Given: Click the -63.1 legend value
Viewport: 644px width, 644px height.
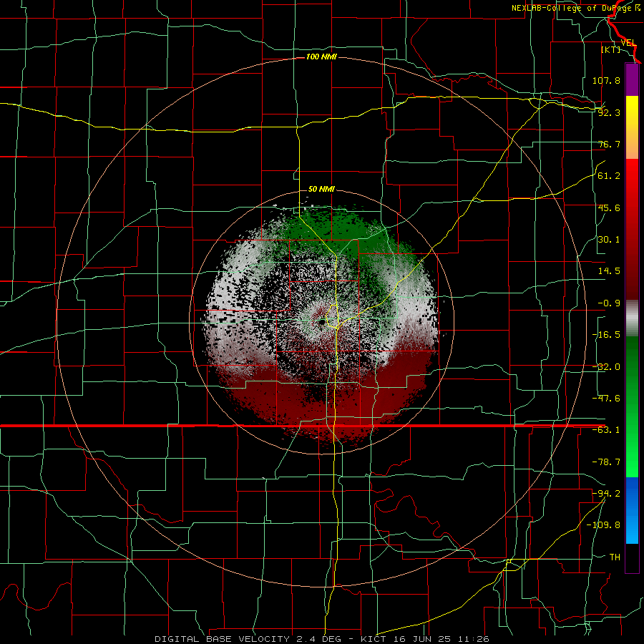Looking at the screenshot, I should [x=606, y=430].
